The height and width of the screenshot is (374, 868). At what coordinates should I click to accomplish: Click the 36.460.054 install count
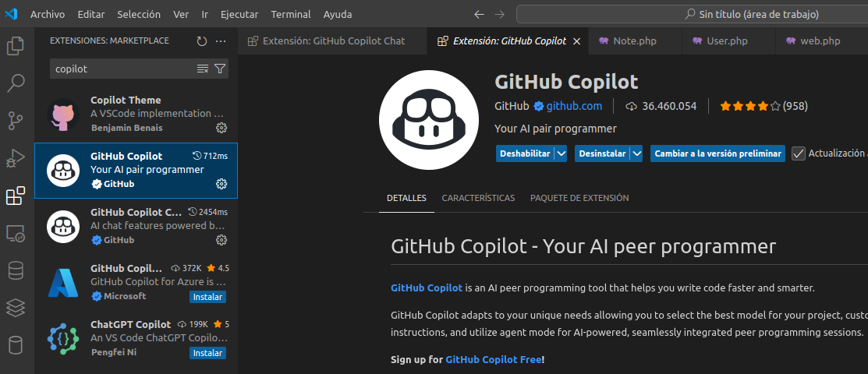coord(669,106)
